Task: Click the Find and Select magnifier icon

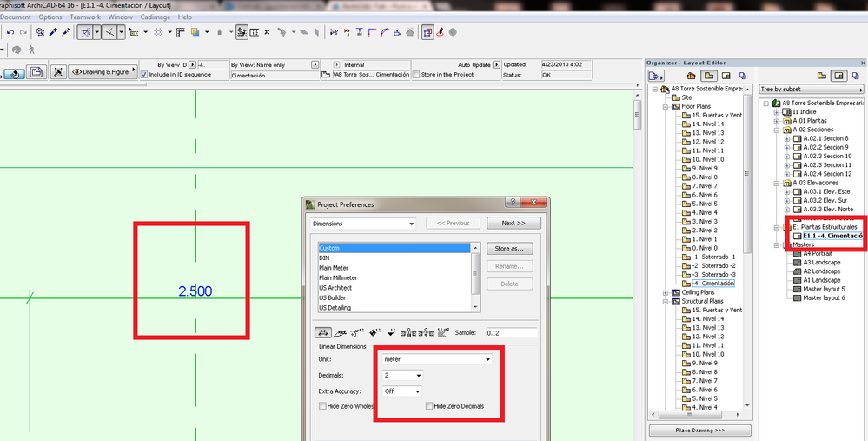Action: point(41,32)
